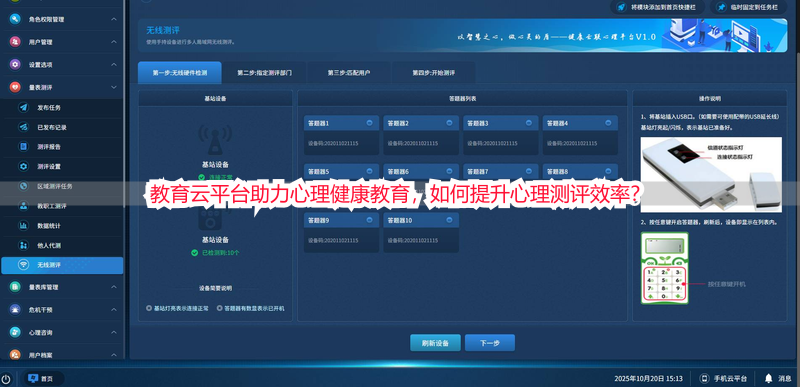Click the minus icon on 答题器1 card
The height and width of the screenshot is (387, 800).
click(369, 123)
